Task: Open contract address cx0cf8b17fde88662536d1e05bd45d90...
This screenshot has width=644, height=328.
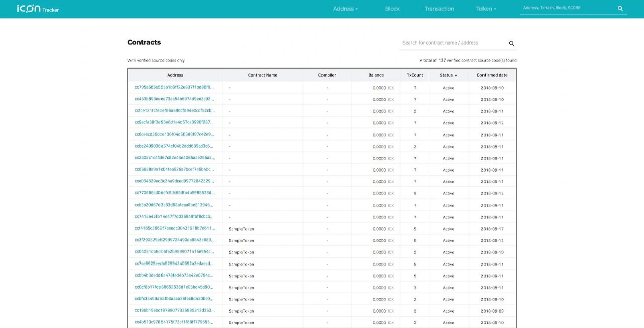Action: [174, 287]
